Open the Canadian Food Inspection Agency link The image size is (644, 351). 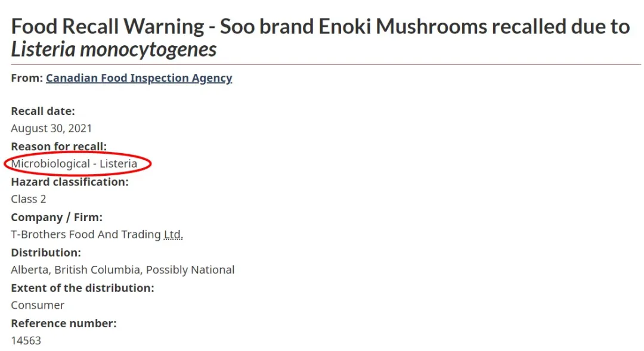click(139, 78)
